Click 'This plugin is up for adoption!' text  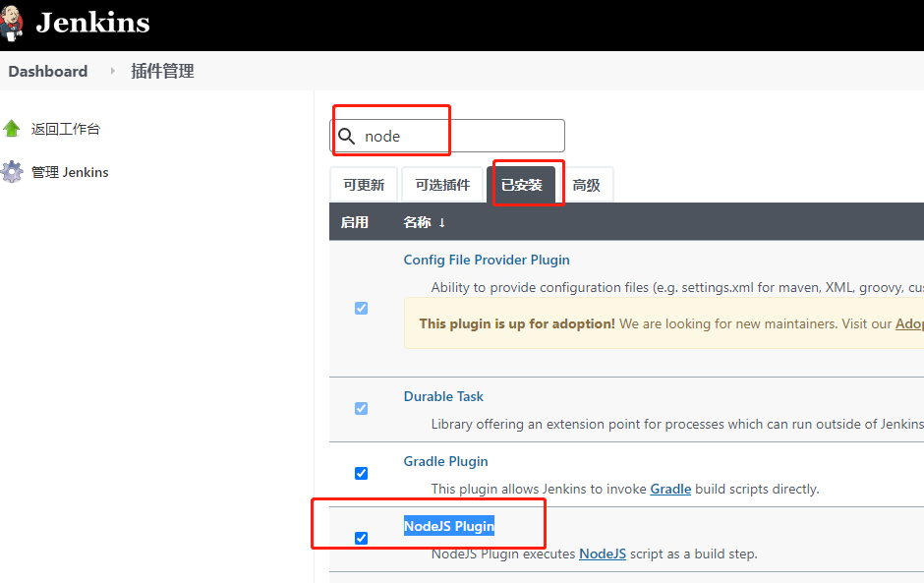point(517,323)
